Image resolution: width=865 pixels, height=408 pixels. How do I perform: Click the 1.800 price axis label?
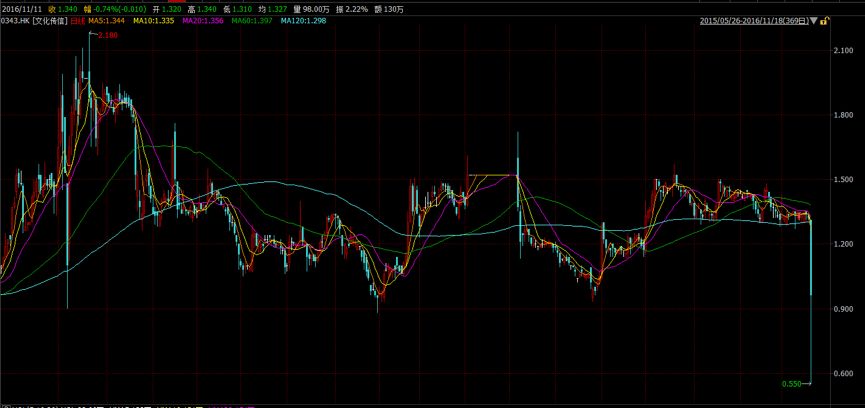843,115
